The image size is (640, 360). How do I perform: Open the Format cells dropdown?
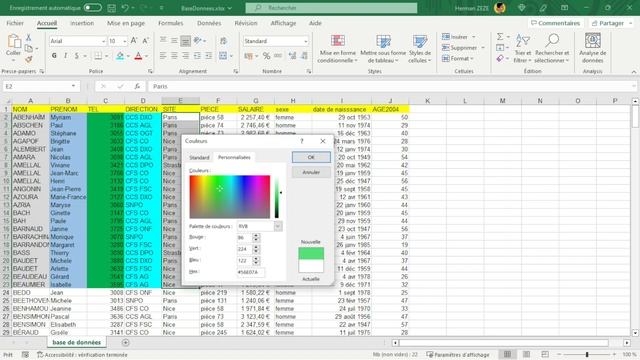pos(458,59)
